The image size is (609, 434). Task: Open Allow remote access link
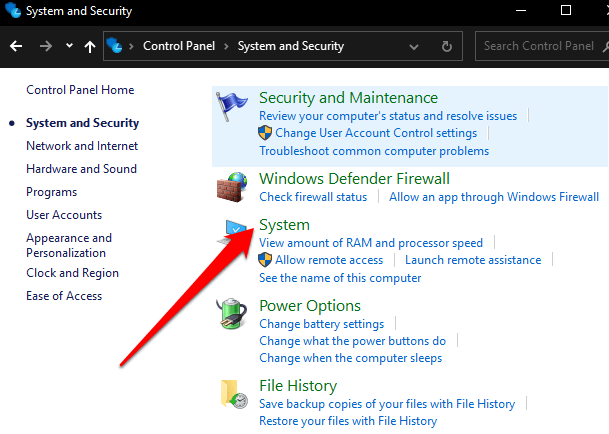329,260
